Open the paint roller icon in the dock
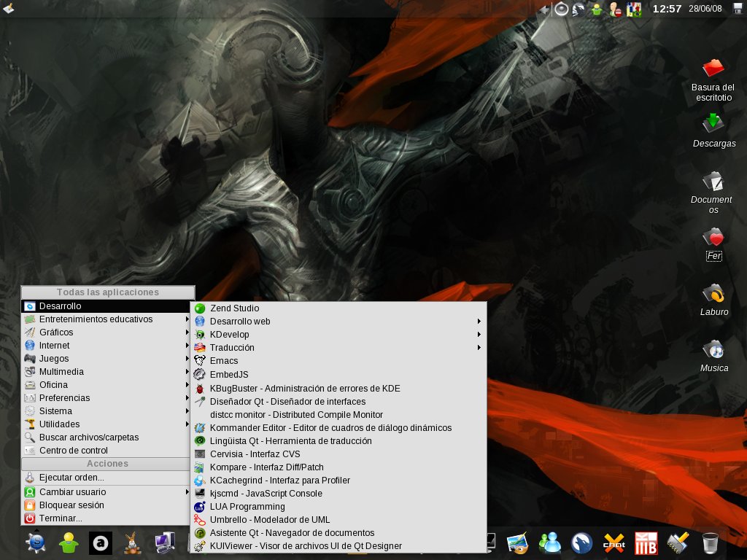747x560 pixels. [678, 542]
